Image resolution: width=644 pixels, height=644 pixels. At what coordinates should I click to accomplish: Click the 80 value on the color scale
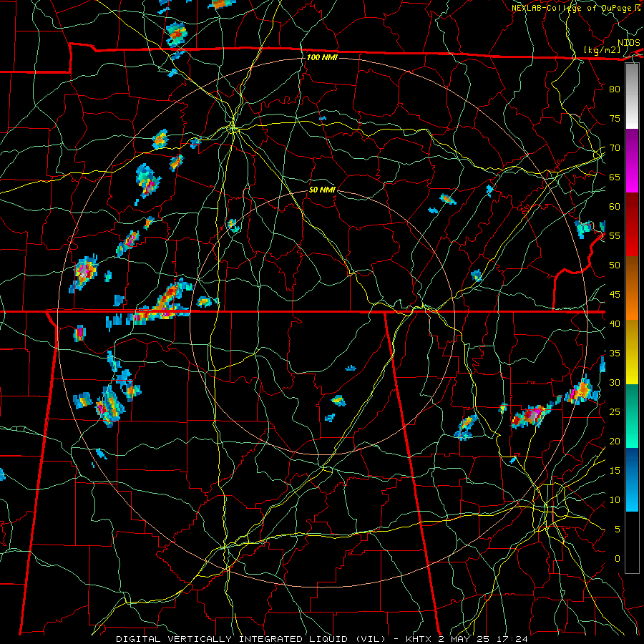point(615,89)
